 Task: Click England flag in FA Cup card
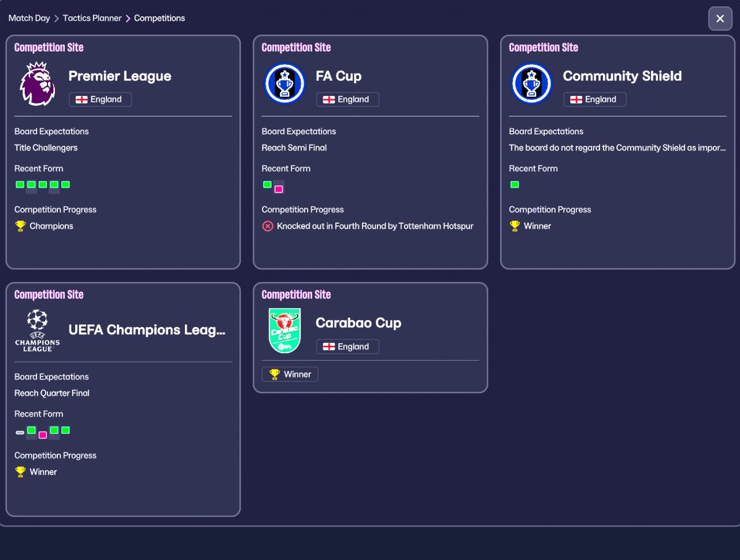pos(329,99)
